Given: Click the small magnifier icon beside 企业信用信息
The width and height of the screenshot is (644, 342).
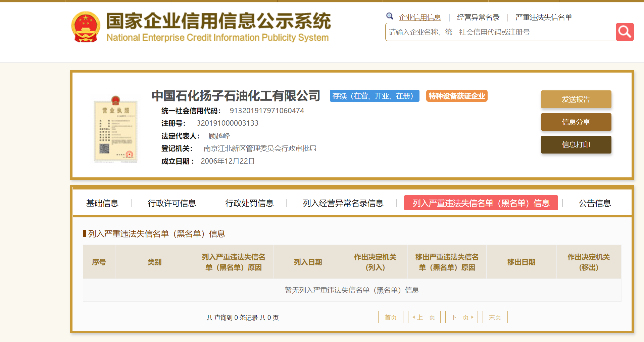Looking at the screenshot, I should pyautogui.click(x=390, y=16).
